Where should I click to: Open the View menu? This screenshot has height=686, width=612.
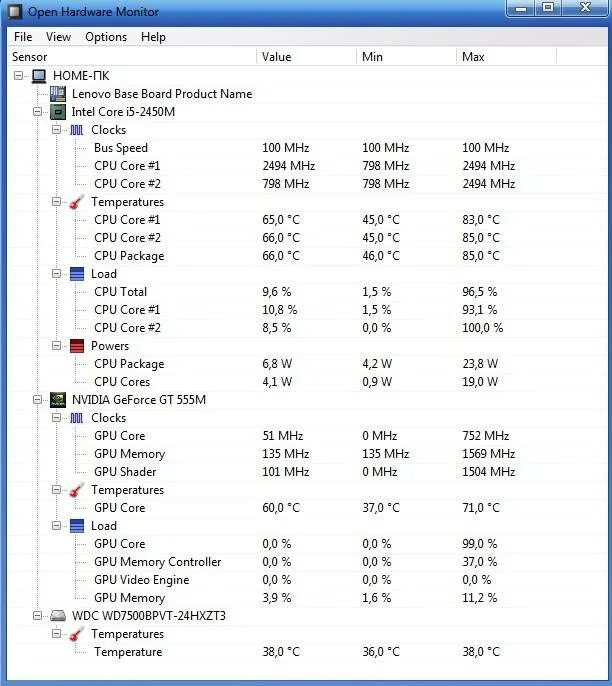click(58, 37)
